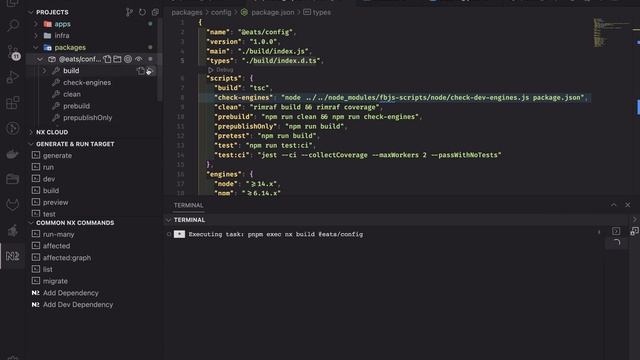Select the clean script in tree
This screenshot has width=640, height=360.
tap(72, 94)
